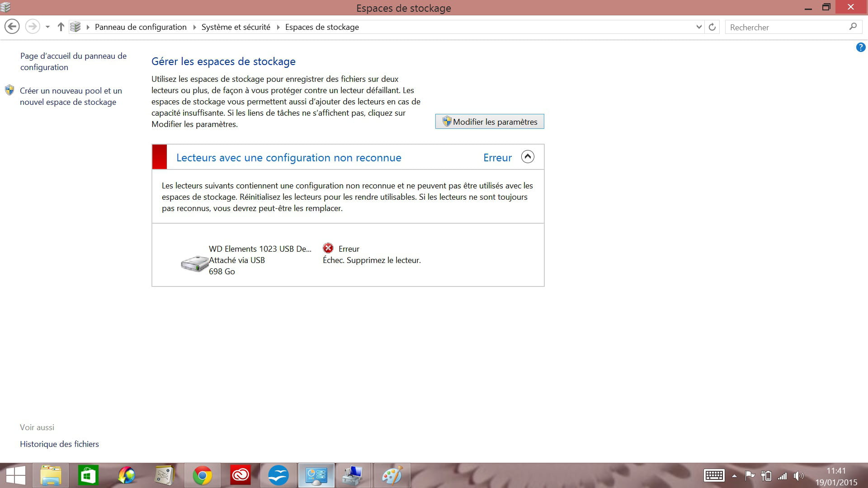Click the WD Elements drive icon

pyautogui.click(x=194, y=263)
